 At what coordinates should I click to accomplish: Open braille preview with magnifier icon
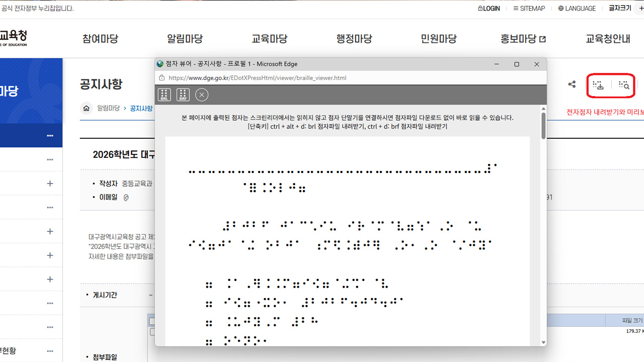[x=624, y=85]
